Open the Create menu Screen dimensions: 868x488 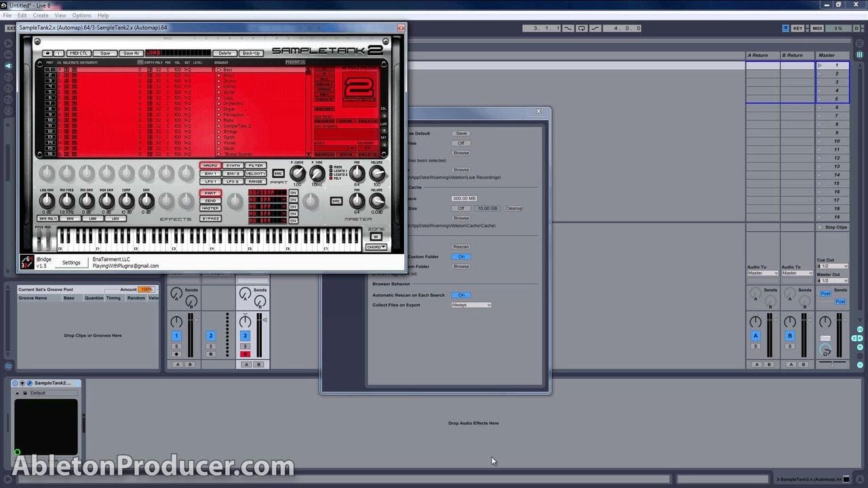41,15
